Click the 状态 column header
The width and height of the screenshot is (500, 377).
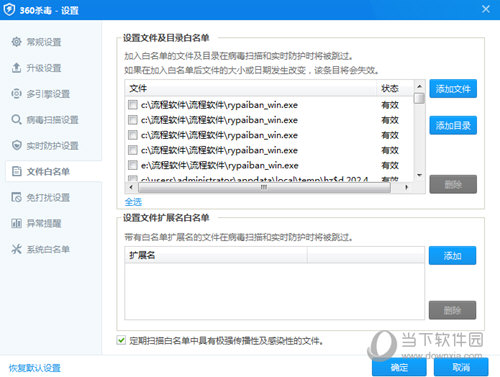click(395, 88)
